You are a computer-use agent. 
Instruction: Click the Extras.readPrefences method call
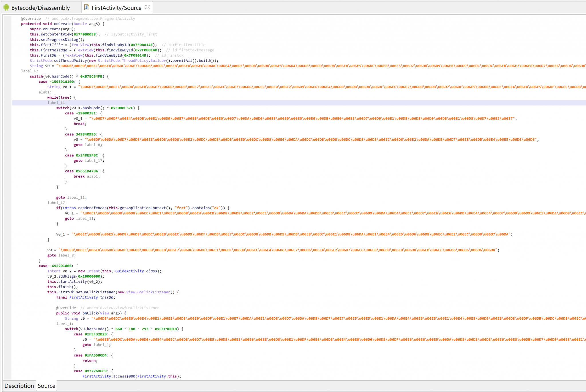click(x=84, y=208)
